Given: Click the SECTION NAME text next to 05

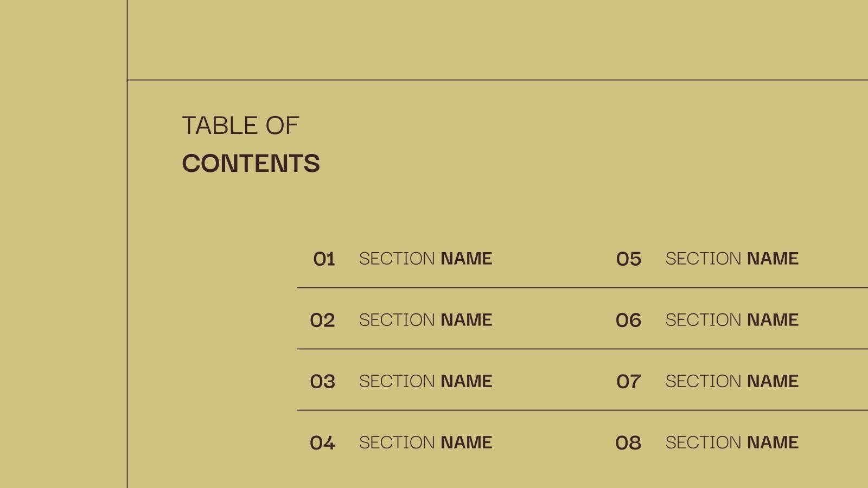Looking at the screenshot, I should [x=732, y=259].
